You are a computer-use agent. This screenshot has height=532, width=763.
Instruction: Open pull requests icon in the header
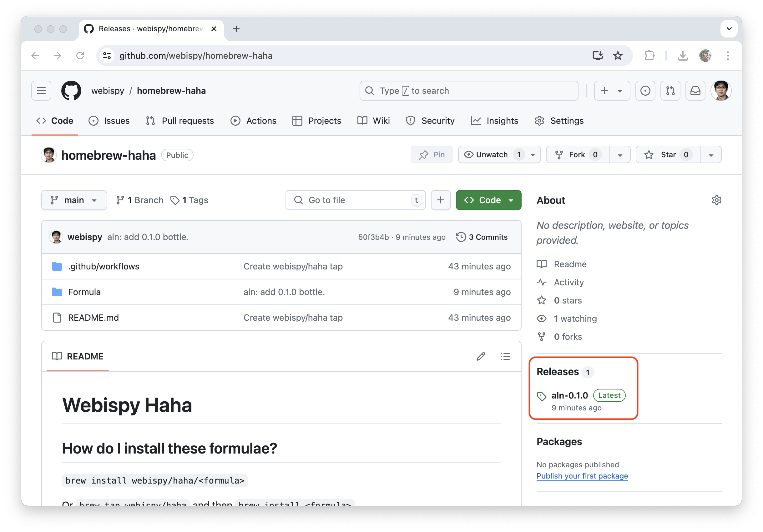[670, 91]
